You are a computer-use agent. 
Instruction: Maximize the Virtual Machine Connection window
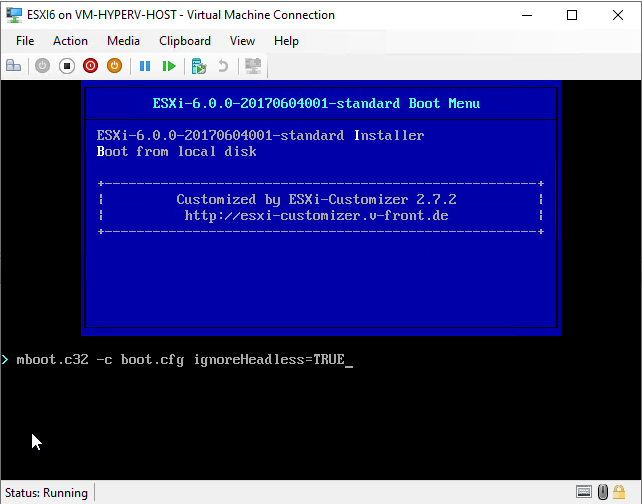pyautogui.click(x=572, y=15)
